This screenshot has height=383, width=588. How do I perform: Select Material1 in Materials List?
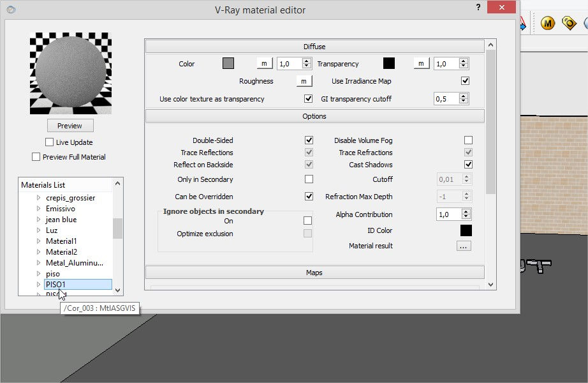point(61,241)
